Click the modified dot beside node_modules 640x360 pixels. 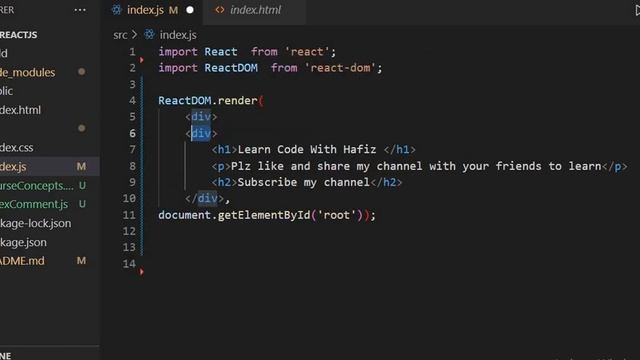[82, 72]
